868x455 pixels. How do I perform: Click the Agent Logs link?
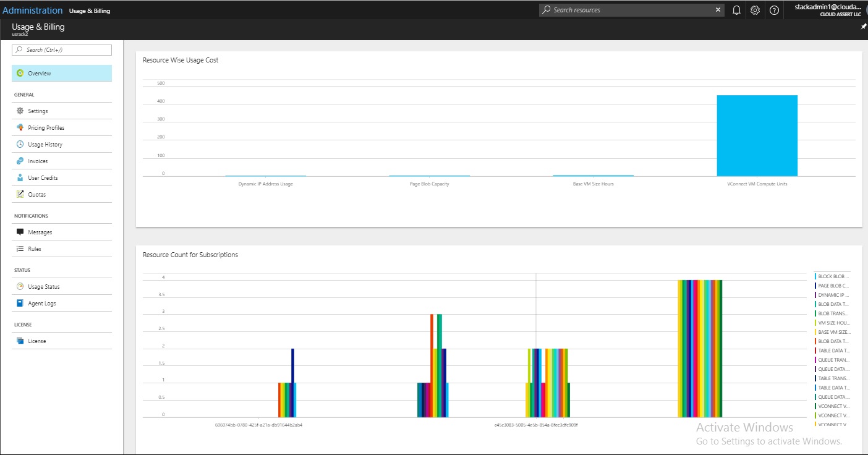(41, 304)
